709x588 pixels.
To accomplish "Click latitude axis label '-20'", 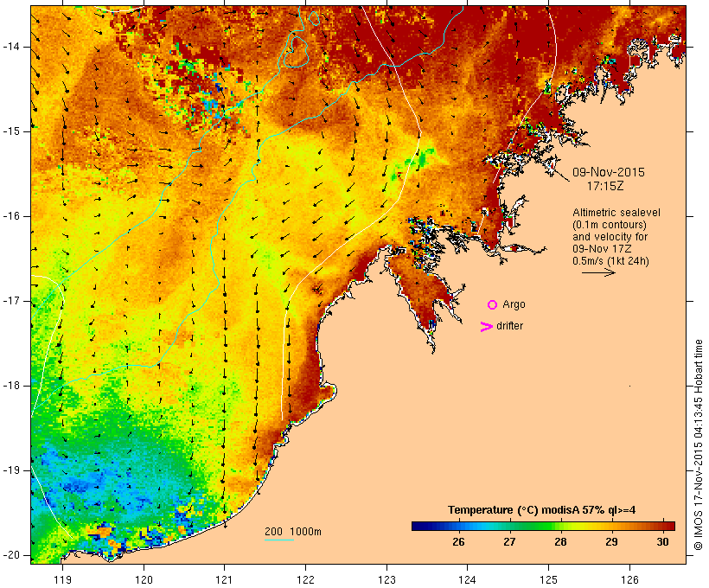I will tap(10, 555).
